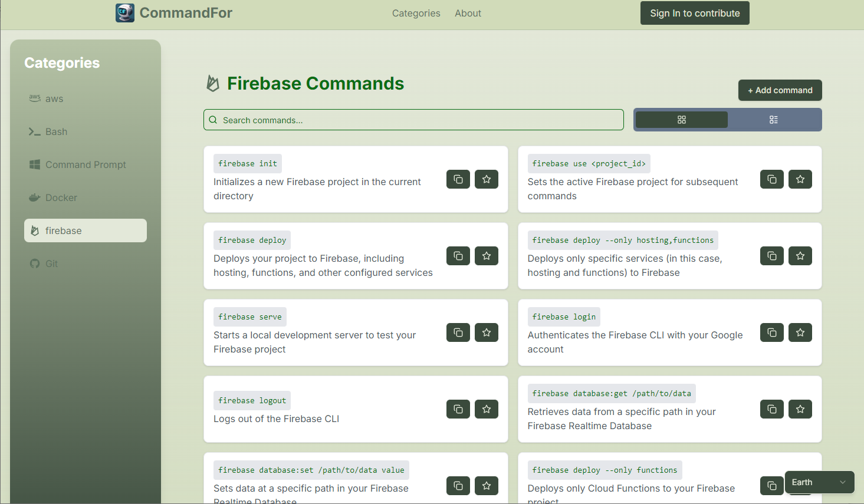Switch to list view layout
864x504 pixels.
(x=774, y=120)
